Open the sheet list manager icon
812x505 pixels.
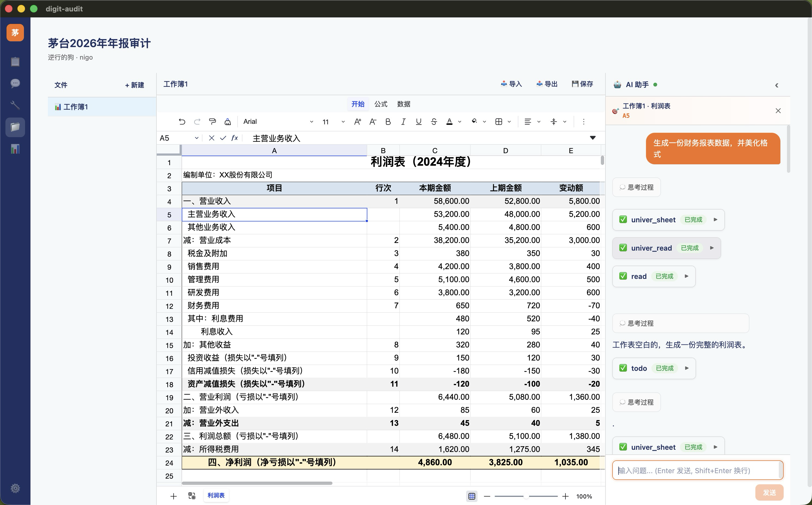coord(192,496)
